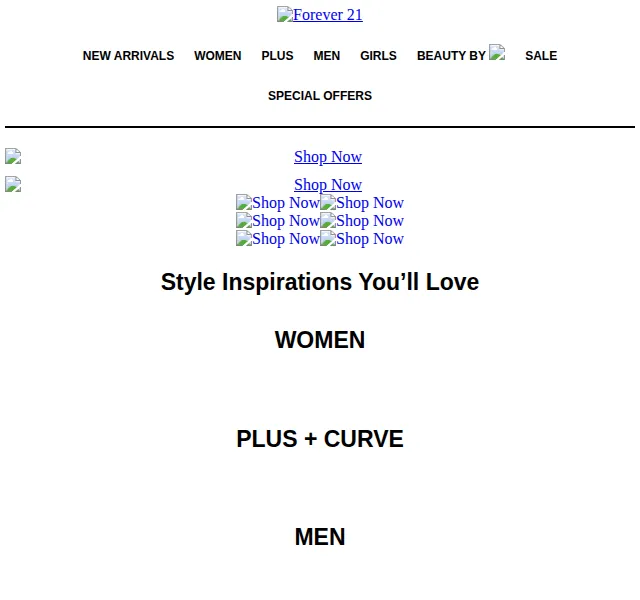Click the second underlined Shop Now link
The width and height of the screenshot is (640, 600).
(x=328, y=184)
